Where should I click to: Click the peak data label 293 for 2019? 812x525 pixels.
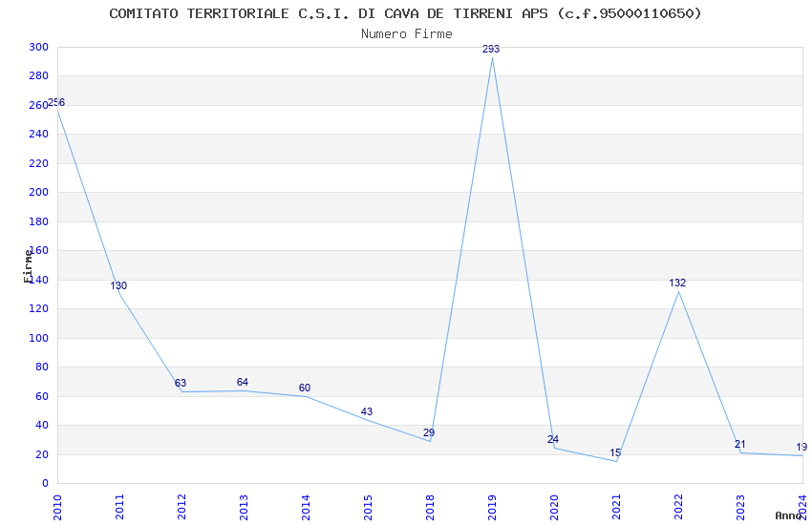coord(491,49)
